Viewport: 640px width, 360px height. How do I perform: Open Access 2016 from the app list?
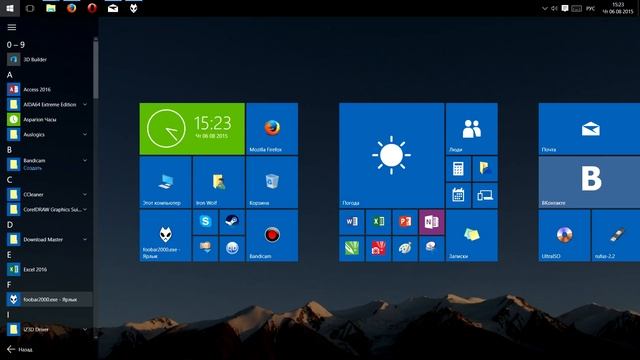49,89
